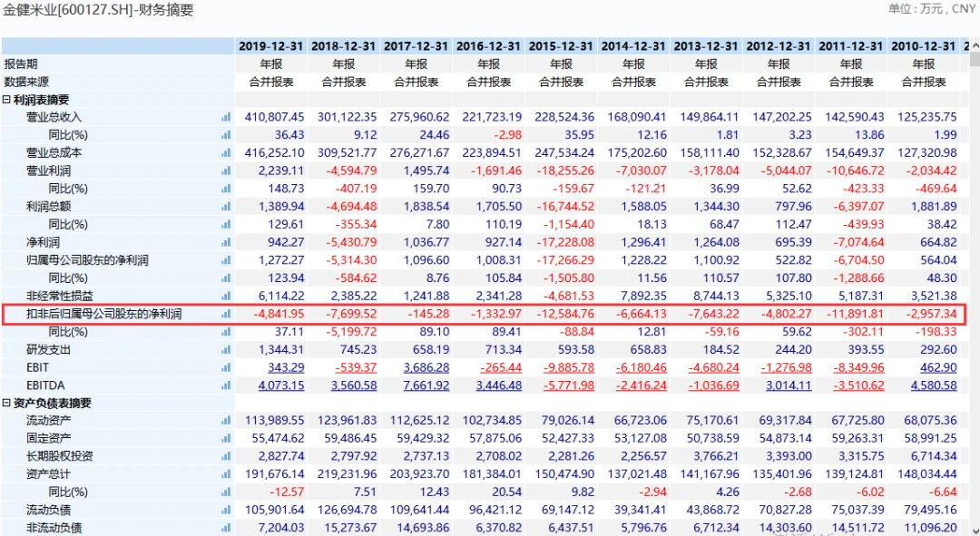Open chart icon for 资产总计 row

226,474
